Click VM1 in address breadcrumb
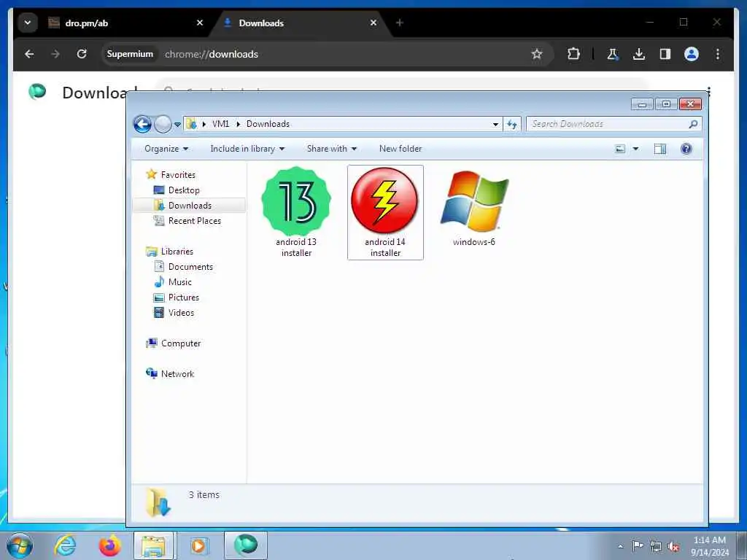747x560 pixels. point(220,124)
